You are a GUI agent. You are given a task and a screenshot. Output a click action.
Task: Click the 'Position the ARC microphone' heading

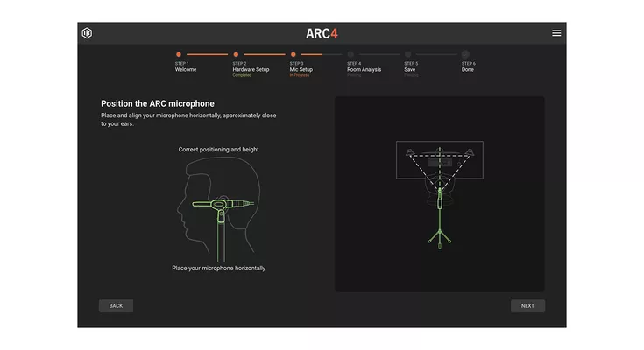tap(157, 103)
